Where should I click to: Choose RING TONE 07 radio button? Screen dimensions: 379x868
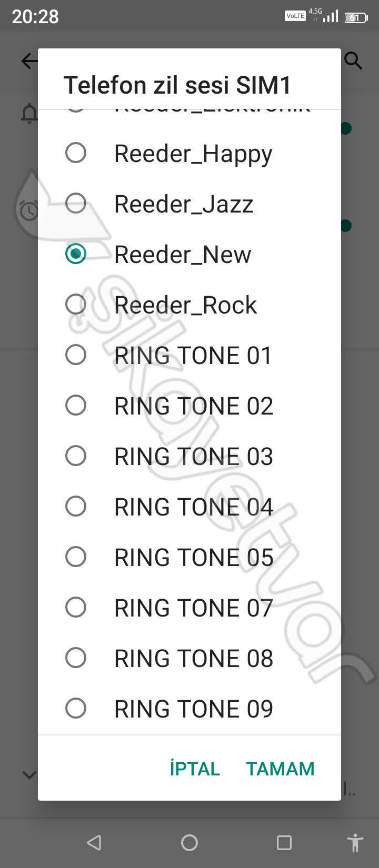[x=76, y=608]
